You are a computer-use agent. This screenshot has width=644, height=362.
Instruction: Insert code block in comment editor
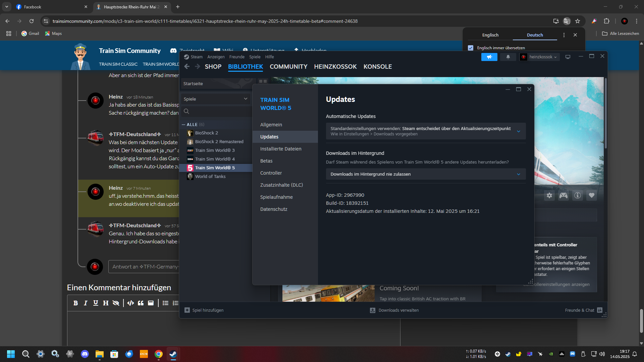click(131, 303)
